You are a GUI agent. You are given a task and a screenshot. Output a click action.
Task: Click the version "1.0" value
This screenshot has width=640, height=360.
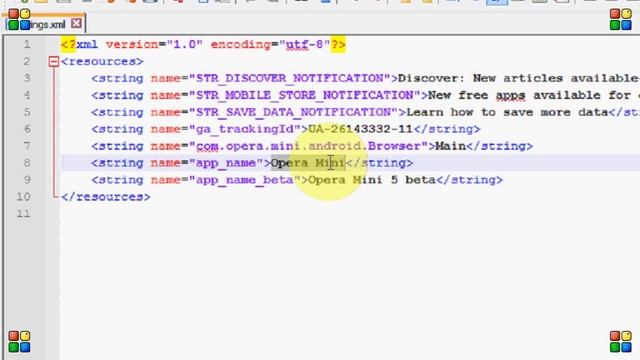pos(184,44)
